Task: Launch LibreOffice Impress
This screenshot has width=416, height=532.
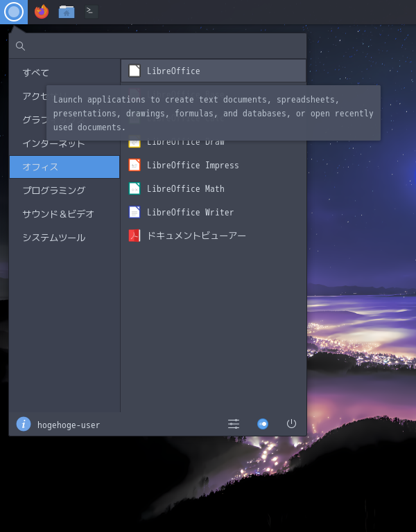Action: (x=214, y=166)
